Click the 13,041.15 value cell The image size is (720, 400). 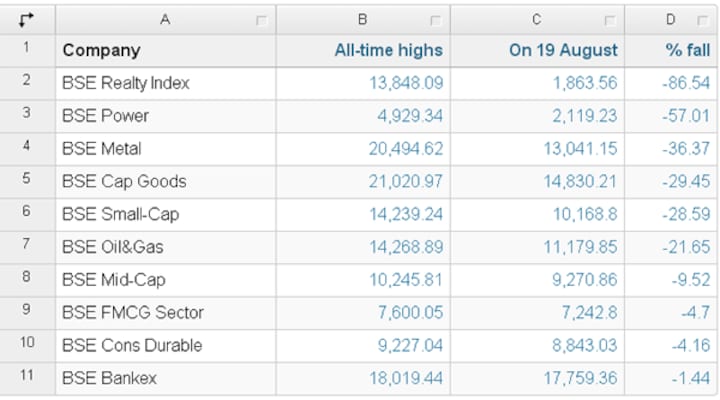point(537,149)
